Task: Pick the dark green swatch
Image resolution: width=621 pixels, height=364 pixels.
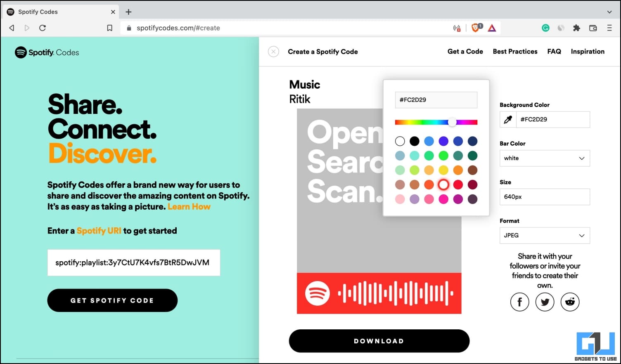Action: pos(473,156)
